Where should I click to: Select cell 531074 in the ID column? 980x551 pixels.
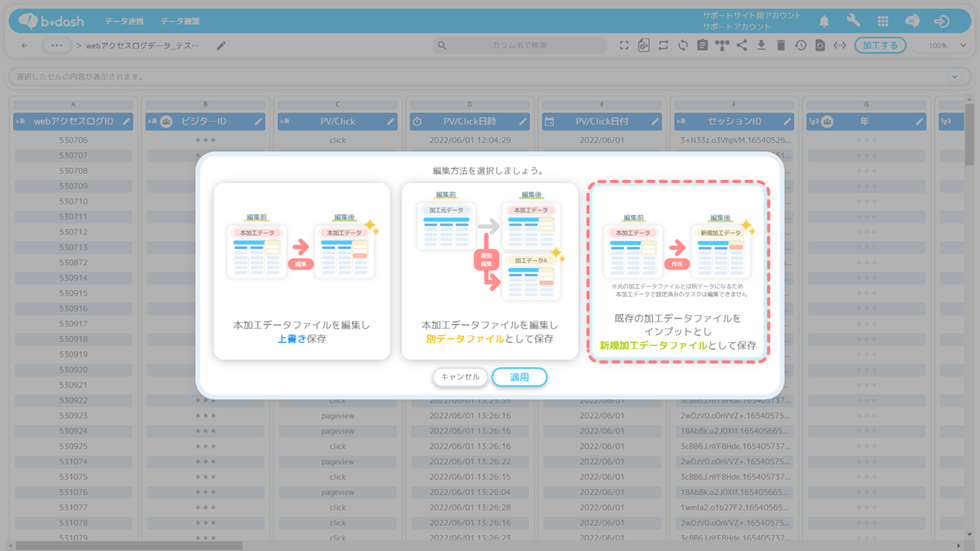click(x=73, y=461)
